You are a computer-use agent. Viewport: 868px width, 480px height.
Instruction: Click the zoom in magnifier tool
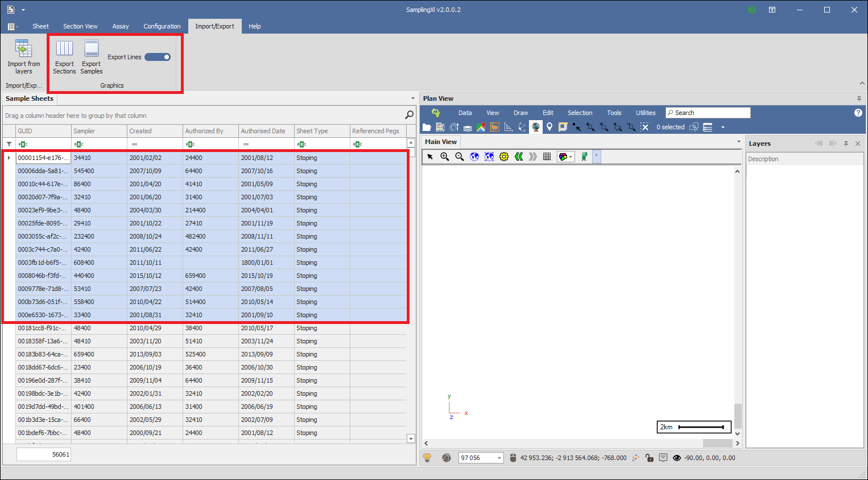[445, 157]
